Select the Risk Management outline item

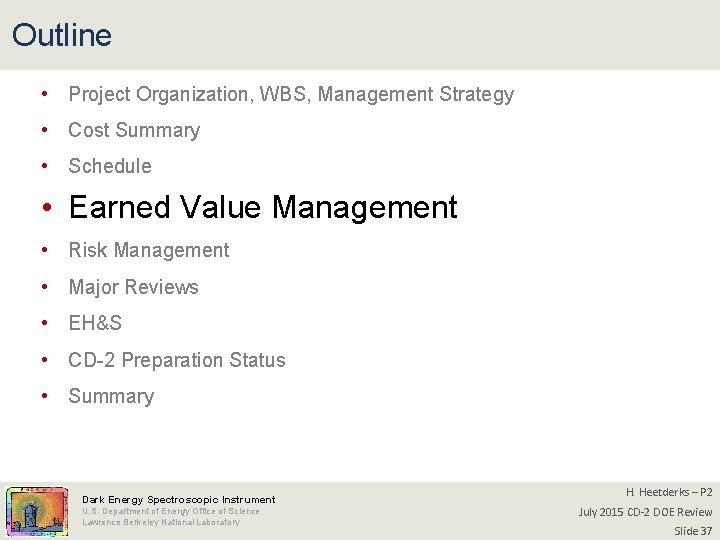[149, 250]
